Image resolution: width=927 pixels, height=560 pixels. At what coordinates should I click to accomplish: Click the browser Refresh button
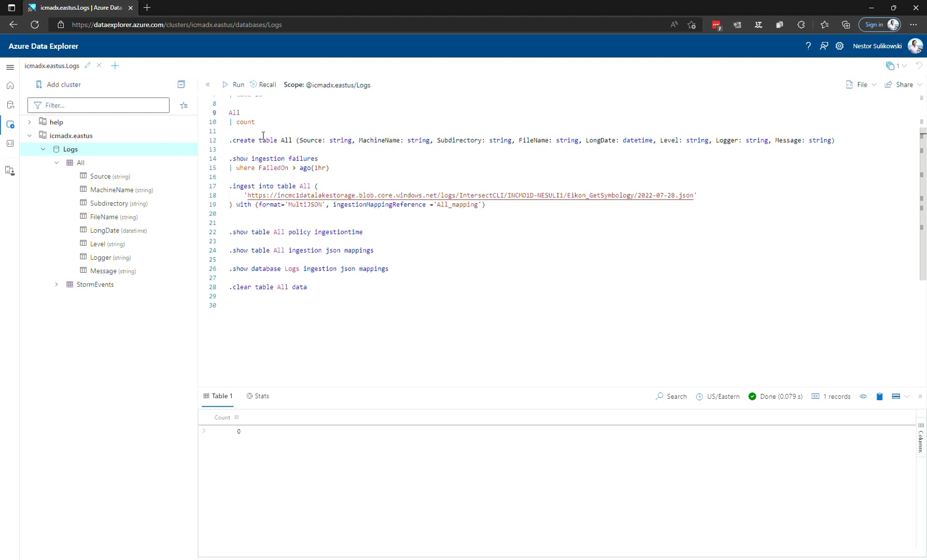[35, 24]
